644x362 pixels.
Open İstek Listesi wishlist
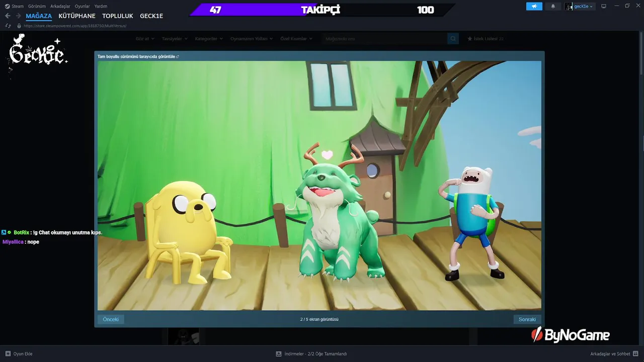486,39
